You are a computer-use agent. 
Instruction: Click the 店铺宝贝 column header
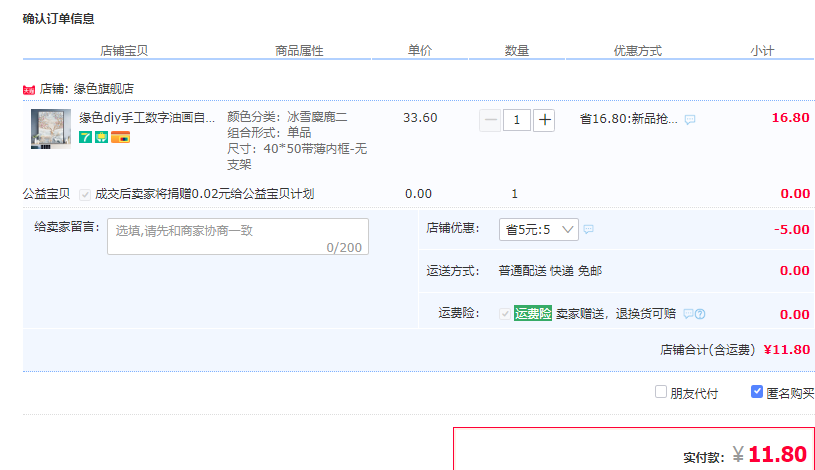pyautogui.click(x=124, y=50)
